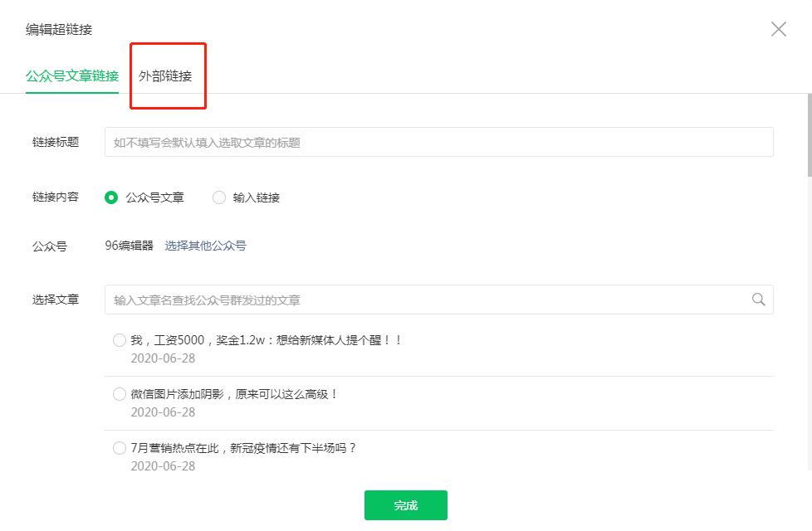Select the 公众号文章 radio option
Image resolution: width=812 pixels, height=531 pixels.
[112, 197]
